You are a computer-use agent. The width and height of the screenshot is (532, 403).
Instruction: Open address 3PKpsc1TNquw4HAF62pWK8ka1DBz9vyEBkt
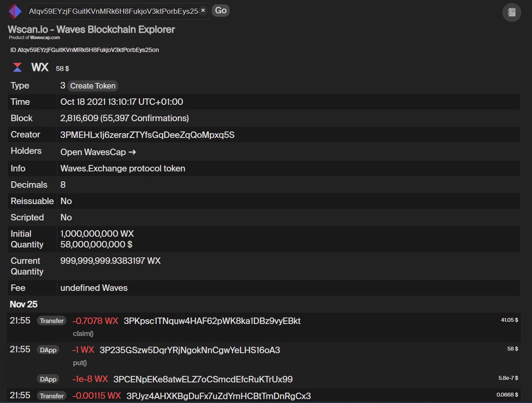click(212, 321)
